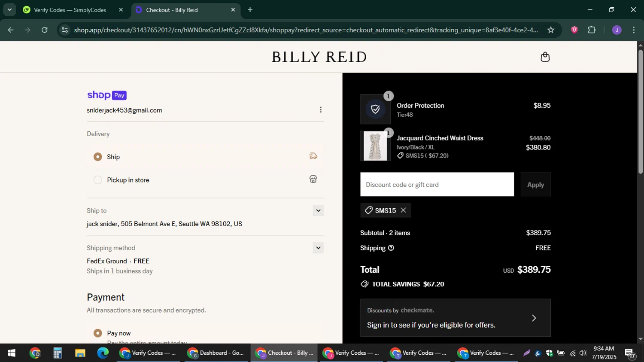
Task: Click the Total $389.75 amount
Action: click(534, 269)
